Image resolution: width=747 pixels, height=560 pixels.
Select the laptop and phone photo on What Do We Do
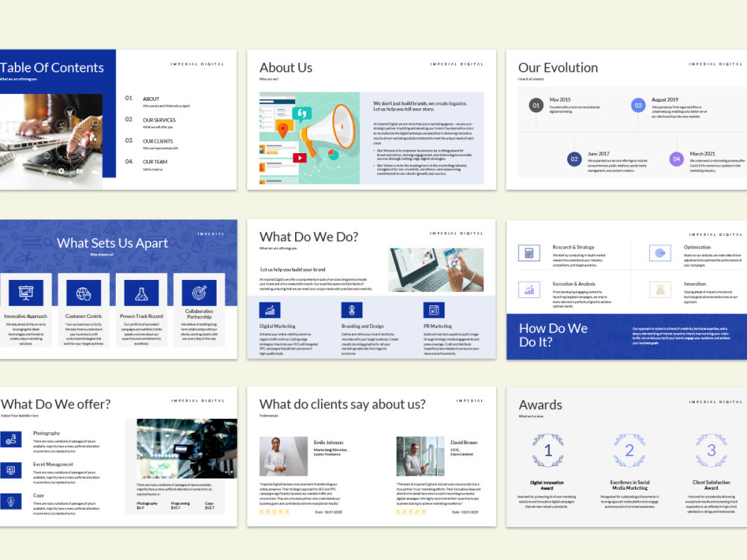436,270
